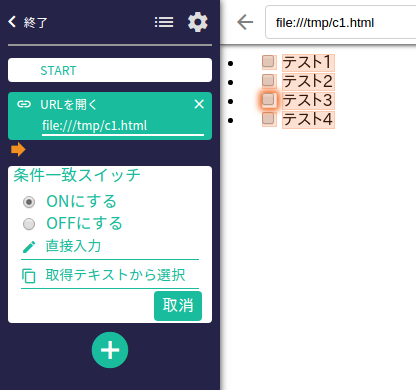Viewport: 416px width, 390px height.
Task: Click the テスト2 label
Action: 308,81
